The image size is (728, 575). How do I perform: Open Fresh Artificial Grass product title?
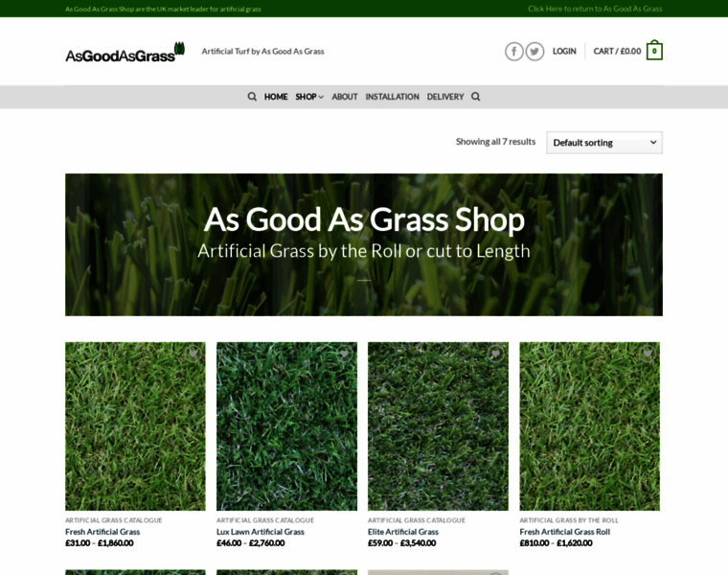pos(102,532)
